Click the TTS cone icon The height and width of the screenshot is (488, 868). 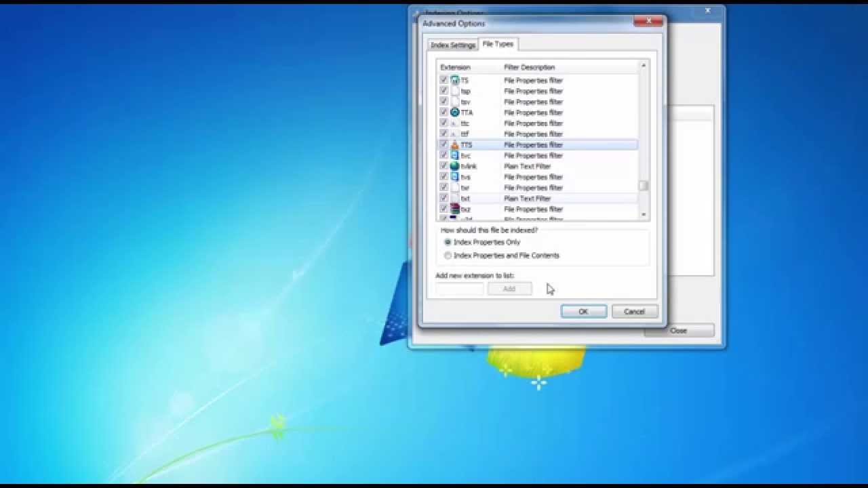point(454,144)
